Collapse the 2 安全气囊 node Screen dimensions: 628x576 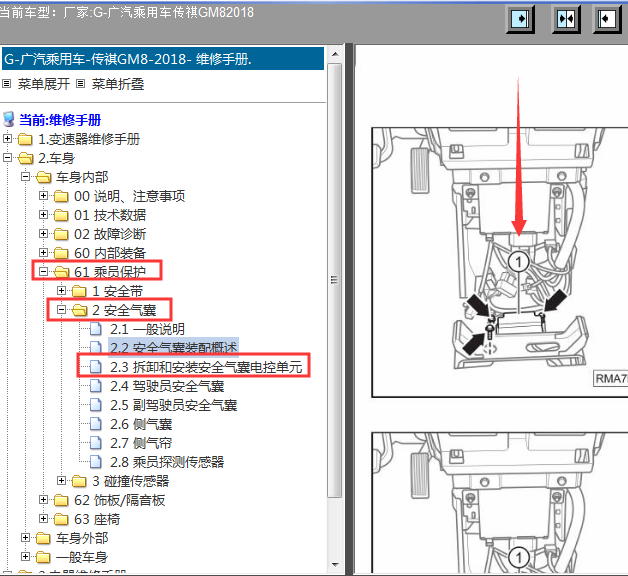[61, 309]
